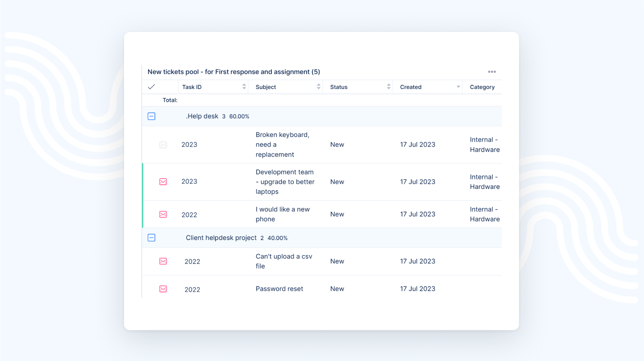Screen dimensions: 644x361
Task: Click the envelope icon for new phone ticket
Action: pos(163,215)
